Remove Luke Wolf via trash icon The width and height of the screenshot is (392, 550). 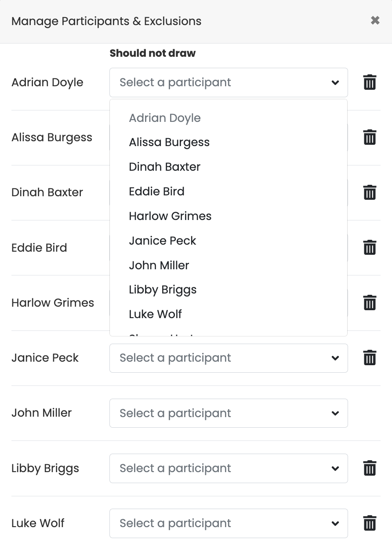[370, 523]
